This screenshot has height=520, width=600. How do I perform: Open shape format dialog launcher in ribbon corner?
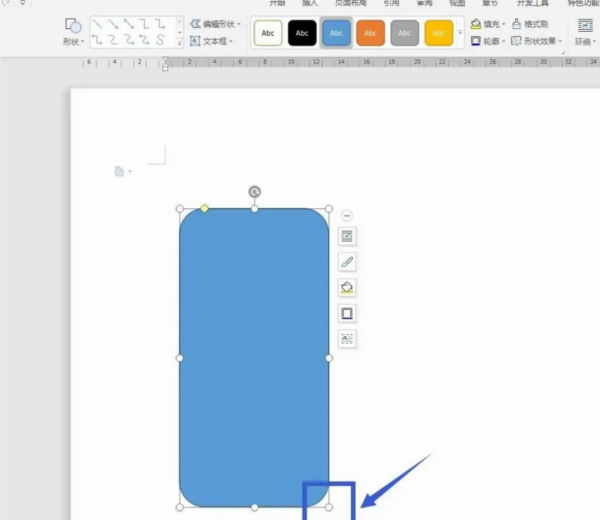point(563,52)
